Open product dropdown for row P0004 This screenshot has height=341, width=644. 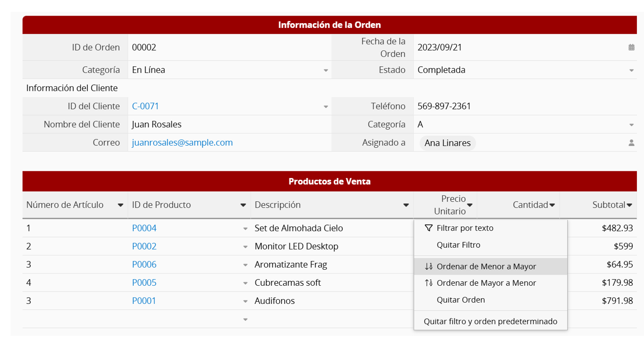pyautogui.click(x=245, y=229)
